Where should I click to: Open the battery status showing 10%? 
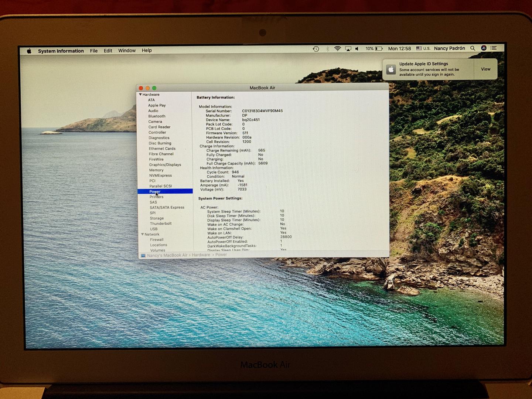[x=374, y=48]
